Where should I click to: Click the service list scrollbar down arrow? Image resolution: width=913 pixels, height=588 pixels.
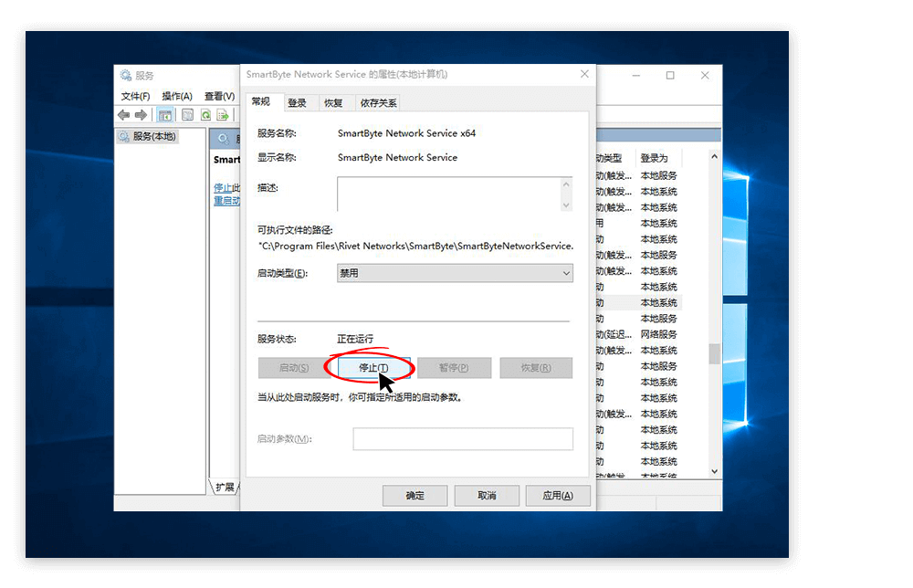[x=714, y=470]
